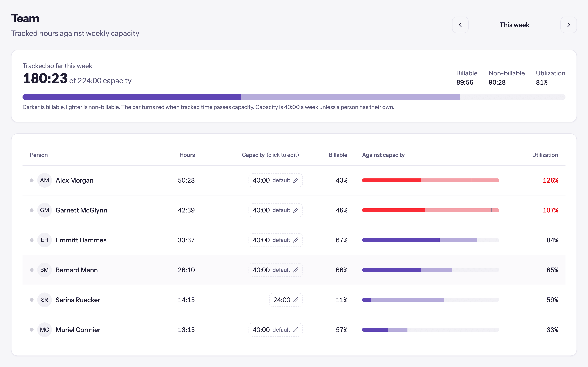
Task: Edit Sarina Ruecker's capacity pencil icon
Action: coord(296,300)
